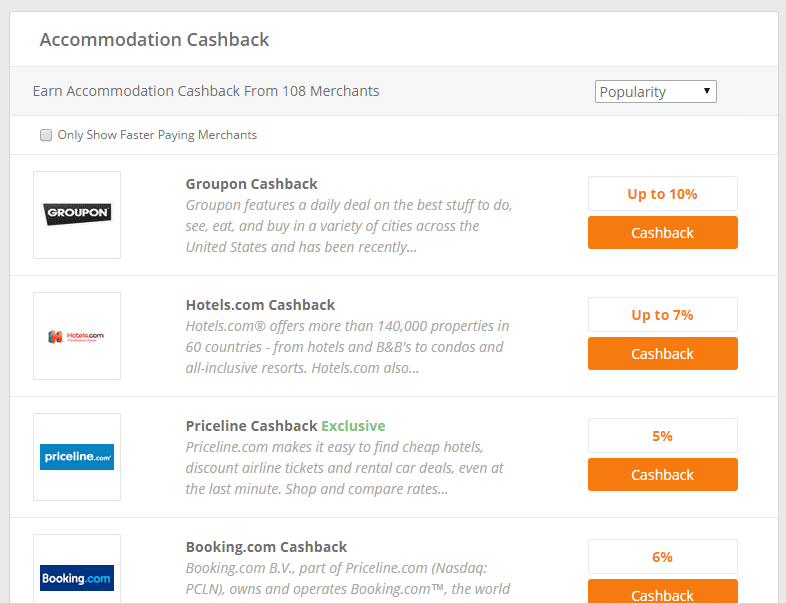Click the 5% Priceline rate box
The height and width of the screenshot is (604, 786).
pyautogui.click(x=662, y=436)
